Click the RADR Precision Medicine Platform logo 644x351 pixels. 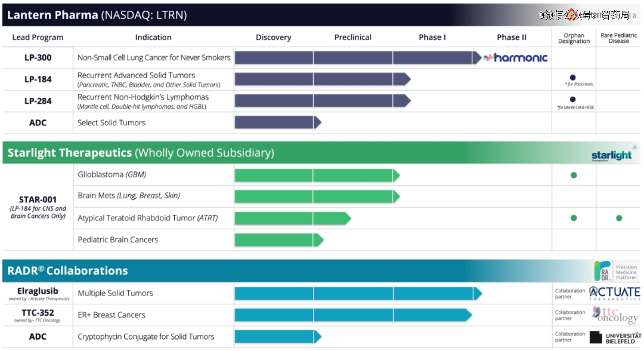(x=615, y=271)
